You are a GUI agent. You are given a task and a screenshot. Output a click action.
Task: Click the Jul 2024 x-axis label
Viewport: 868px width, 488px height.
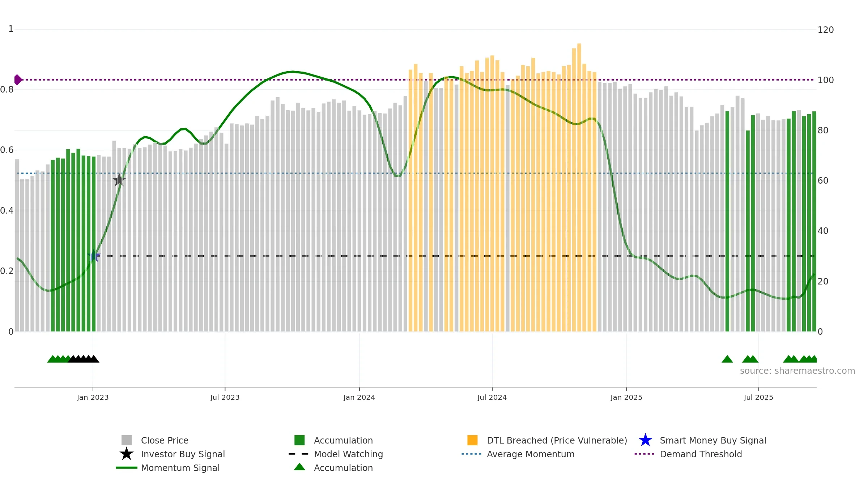492,398
